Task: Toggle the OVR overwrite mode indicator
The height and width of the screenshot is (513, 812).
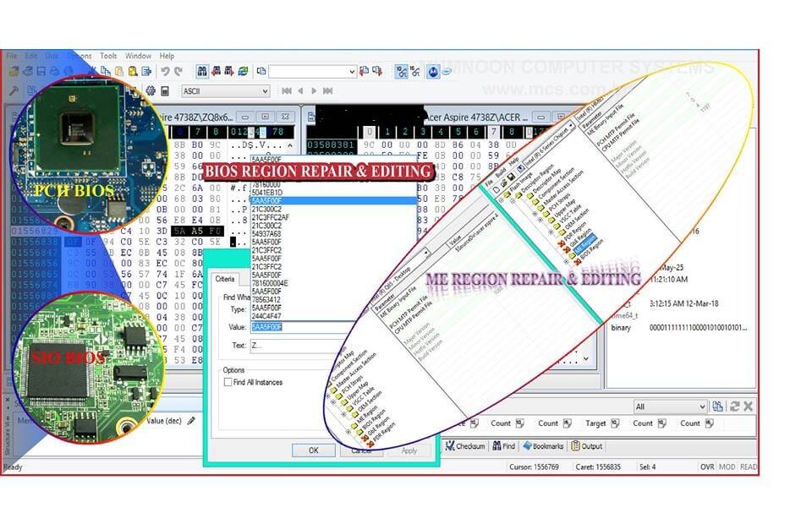Action: point(707,467)
